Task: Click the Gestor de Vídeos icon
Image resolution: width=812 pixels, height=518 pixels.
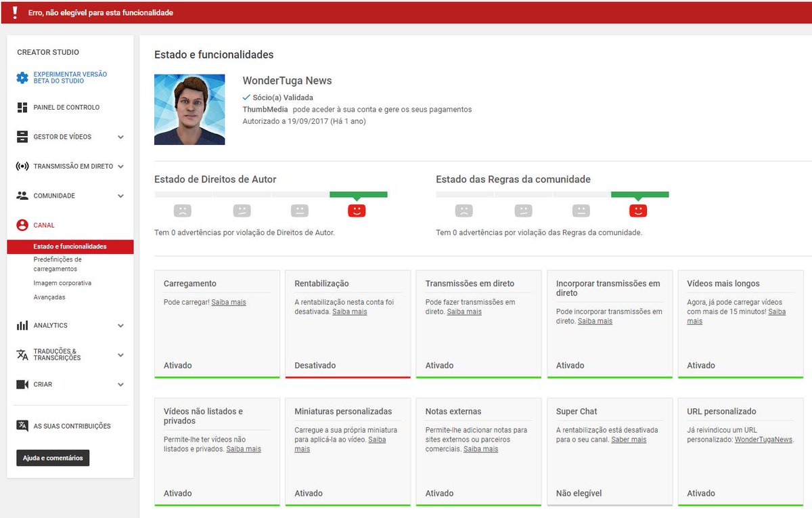Action: (22, 137)
